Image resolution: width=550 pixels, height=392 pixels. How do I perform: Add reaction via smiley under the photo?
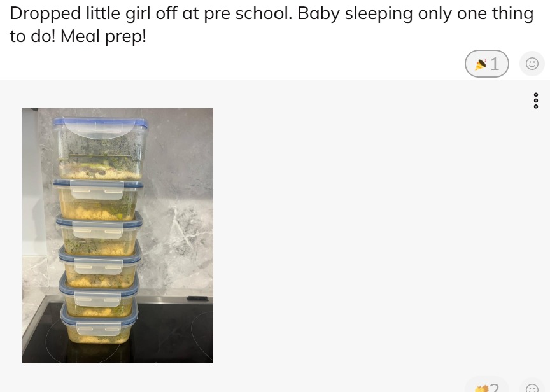(x=532, y=386)
